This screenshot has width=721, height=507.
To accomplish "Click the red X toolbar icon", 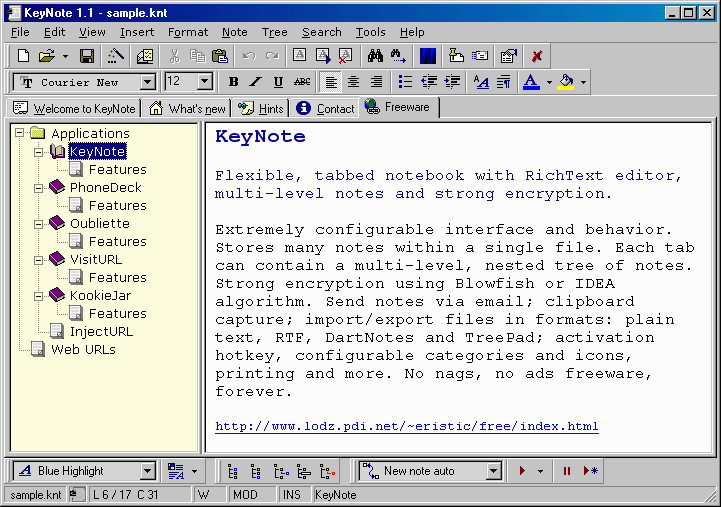I will coord(537,56).
